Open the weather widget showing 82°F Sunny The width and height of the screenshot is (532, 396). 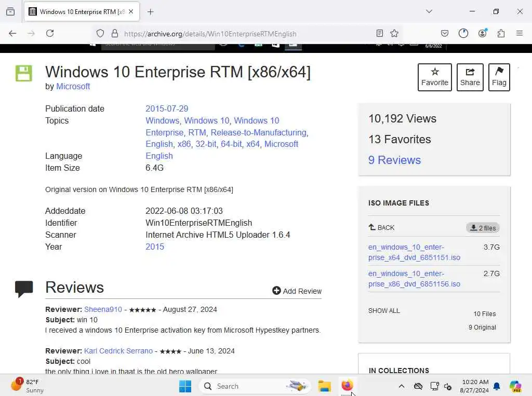click(27, 386)
